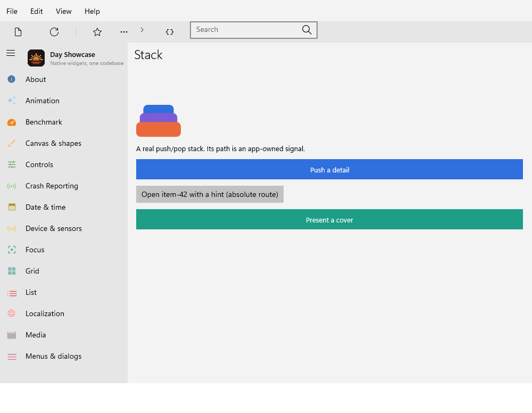Click the Grid tiles icon
The width and height of the screenshot is (532, 413).
pyautogui.click(x=12, y=271)
